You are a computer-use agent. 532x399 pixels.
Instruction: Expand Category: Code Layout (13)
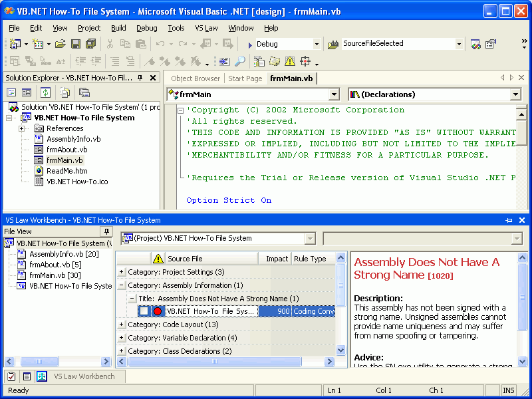click(x=121, y=325)
